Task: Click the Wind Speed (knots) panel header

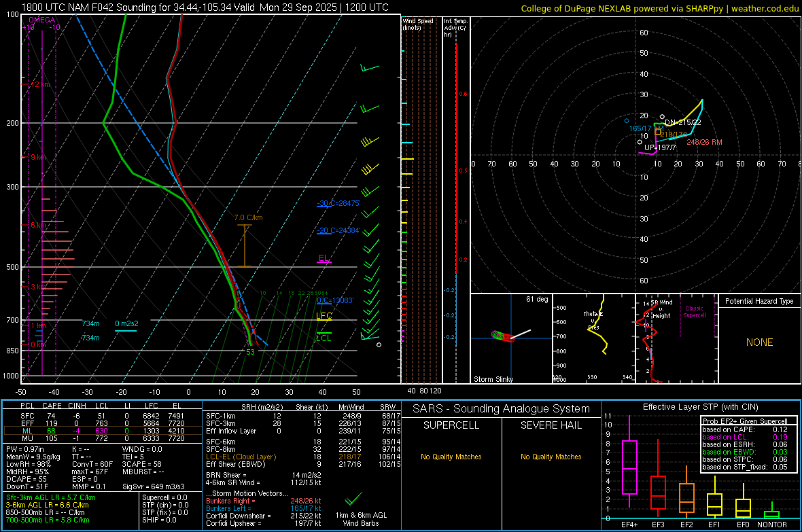Action: [x=418, y=24]
